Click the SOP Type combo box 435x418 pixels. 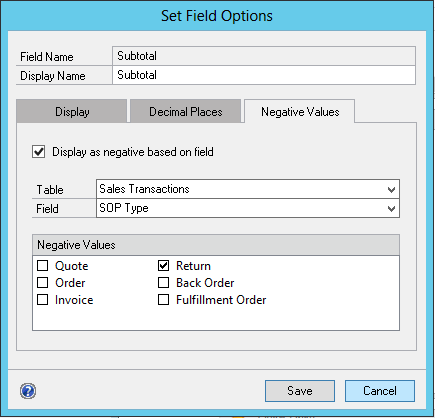248,208
